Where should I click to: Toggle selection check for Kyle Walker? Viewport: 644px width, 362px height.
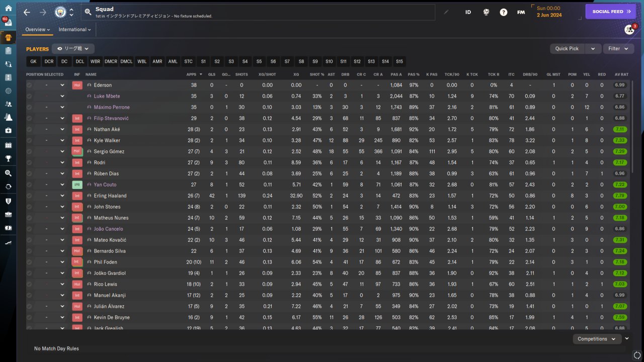click(29, 140)
